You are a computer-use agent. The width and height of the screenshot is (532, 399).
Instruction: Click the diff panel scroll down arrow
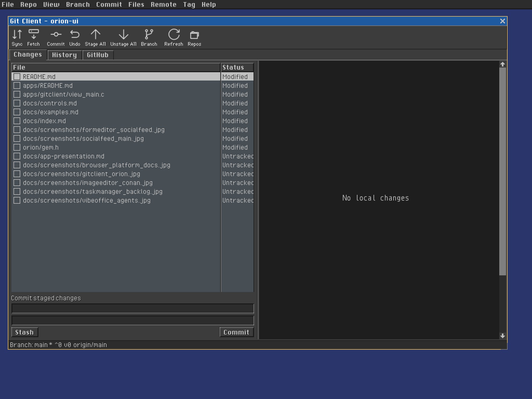click(503, 336)
